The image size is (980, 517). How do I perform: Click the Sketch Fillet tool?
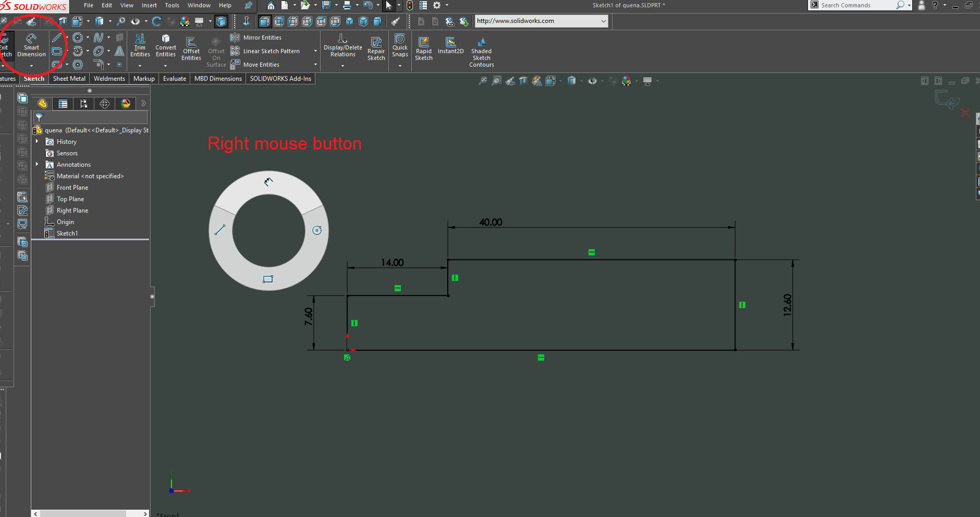[98, 65]
